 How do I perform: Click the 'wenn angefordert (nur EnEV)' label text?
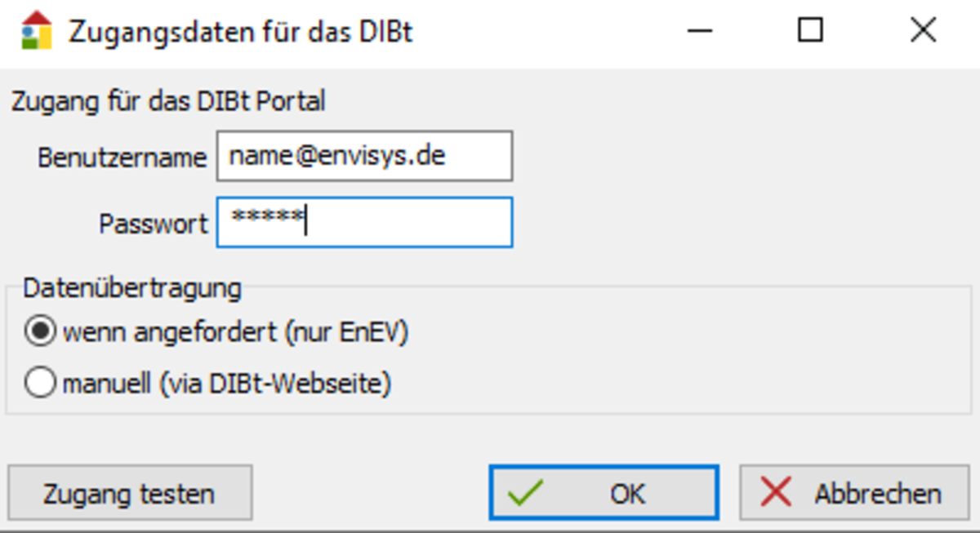coord(235,333)
